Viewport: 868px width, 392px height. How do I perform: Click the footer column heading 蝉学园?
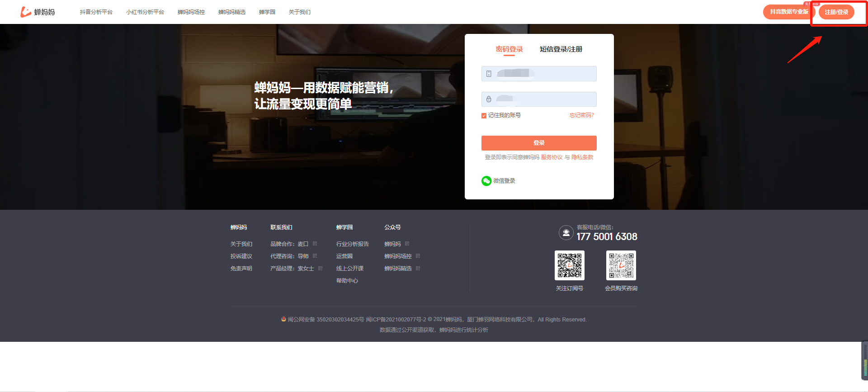pyautogui.click(x=344, y=227)
